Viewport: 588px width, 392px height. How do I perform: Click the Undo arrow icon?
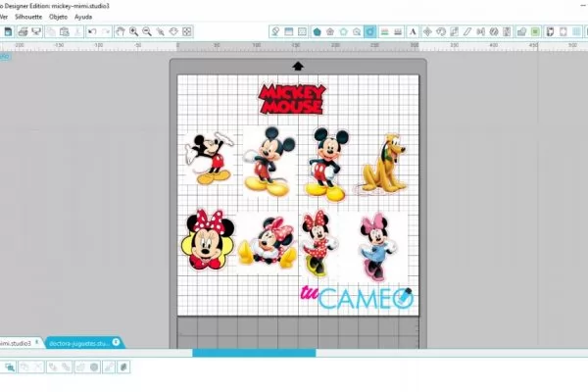(92, 32)
